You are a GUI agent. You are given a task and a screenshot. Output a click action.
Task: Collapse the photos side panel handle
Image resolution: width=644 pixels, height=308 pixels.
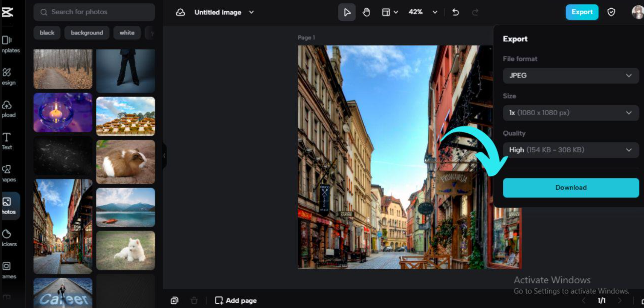point(164,155)
